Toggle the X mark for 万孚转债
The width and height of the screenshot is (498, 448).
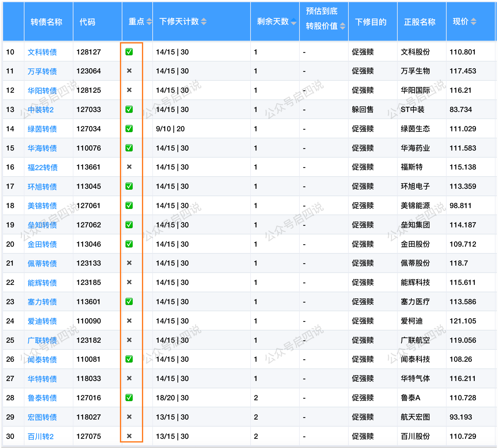129,71
